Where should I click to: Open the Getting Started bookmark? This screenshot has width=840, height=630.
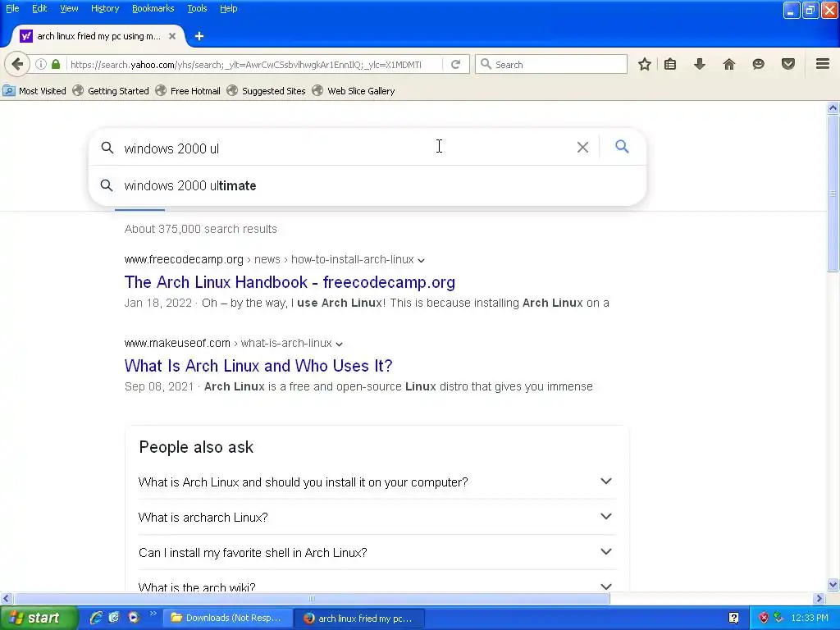112,91
